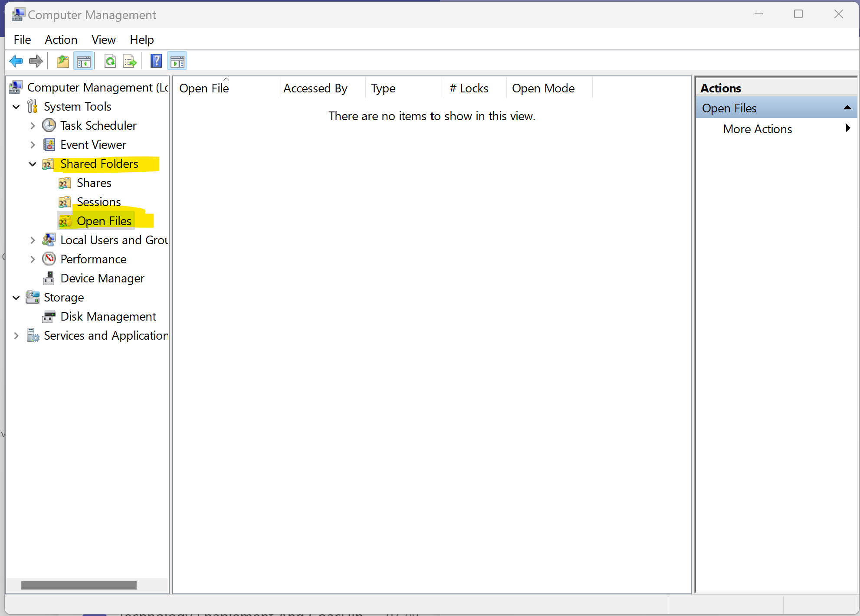
Task: Open the More Actions submenu
Action: (x=757, y=129)
